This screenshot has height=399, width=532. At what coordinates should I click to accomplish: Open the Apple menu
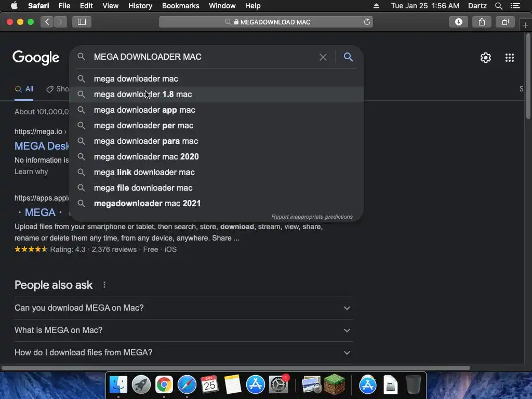[14, 6]
